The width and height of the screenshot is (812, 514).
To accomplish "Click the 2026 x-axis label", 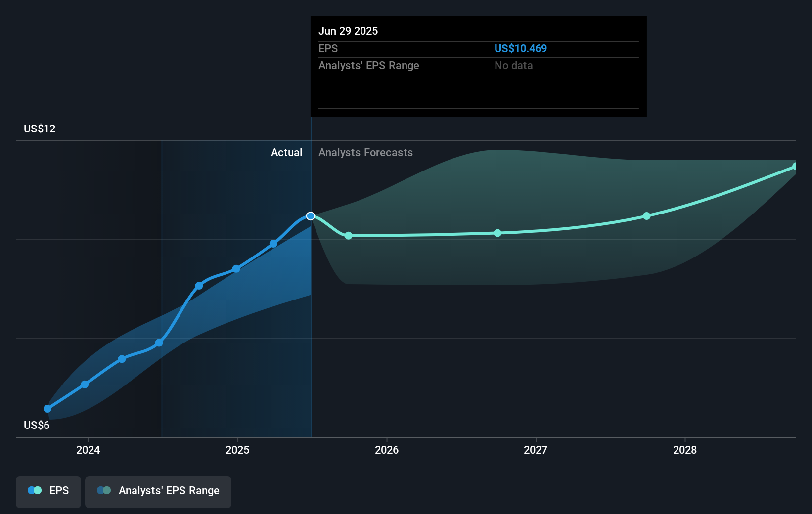I will pos(387,450).
